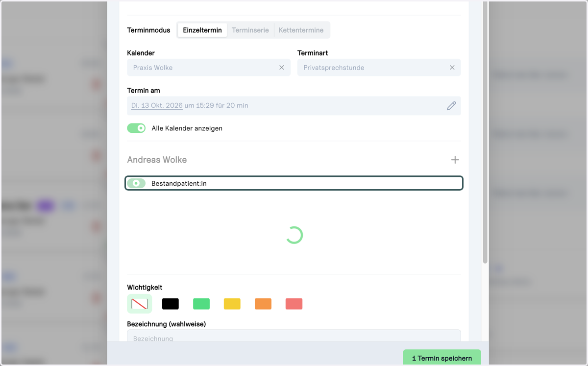588x366 pixels.
Task: Edit appointment time with pencil icon
Action: (451, 106)
